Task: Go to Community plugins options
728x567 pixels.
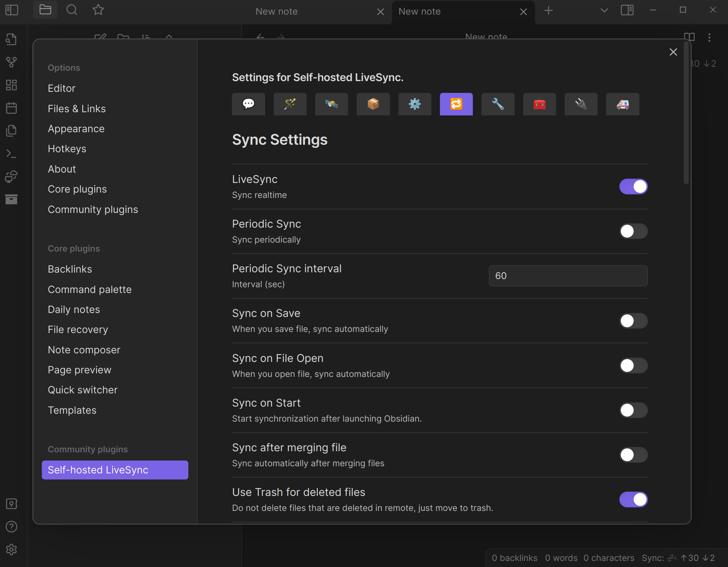Action: click(x=93, y=209)
